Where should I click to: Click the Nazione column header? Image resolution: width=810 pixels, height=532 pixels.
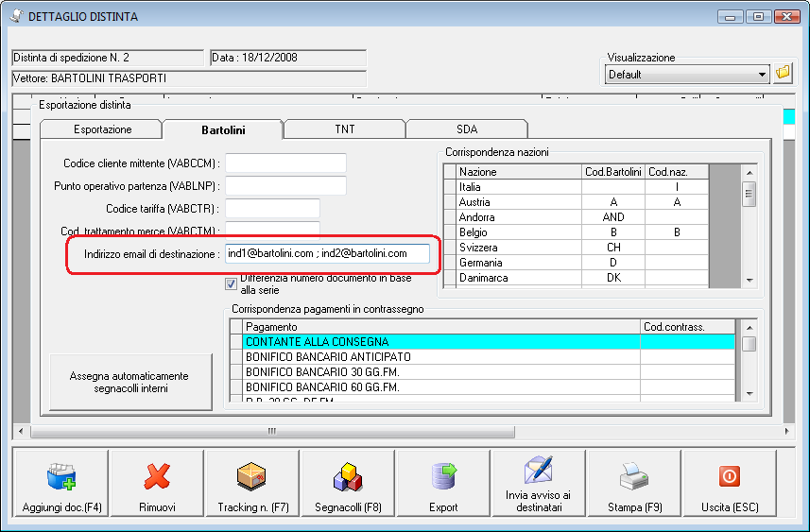click(x=519, y=171)
